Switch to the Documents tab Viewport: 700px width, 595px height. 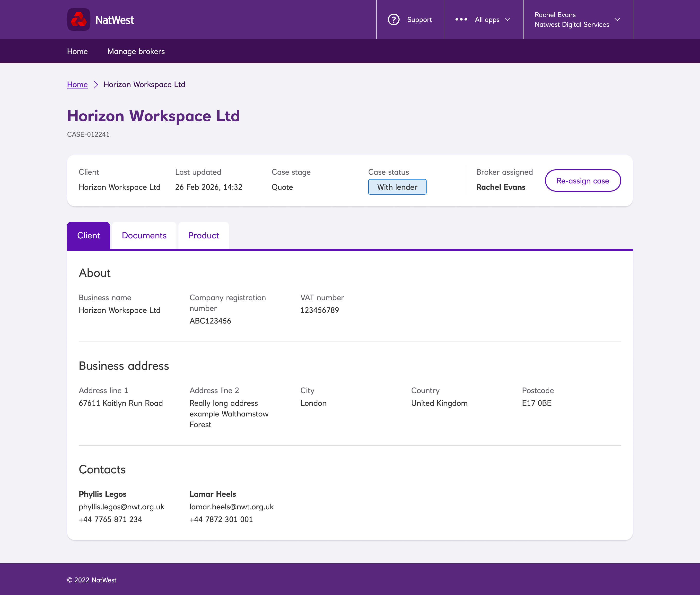point(144,235)
